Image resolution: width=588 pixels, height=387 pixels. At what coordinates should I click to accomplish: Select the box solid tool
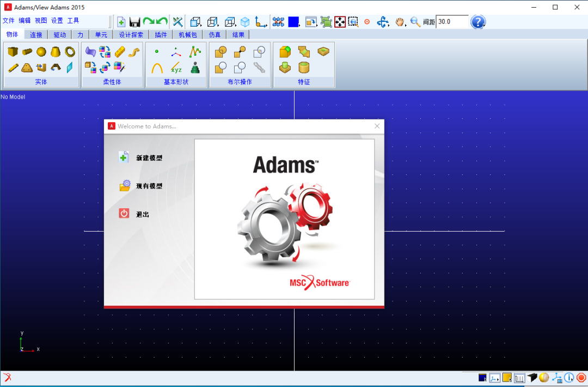coord(13,51)
